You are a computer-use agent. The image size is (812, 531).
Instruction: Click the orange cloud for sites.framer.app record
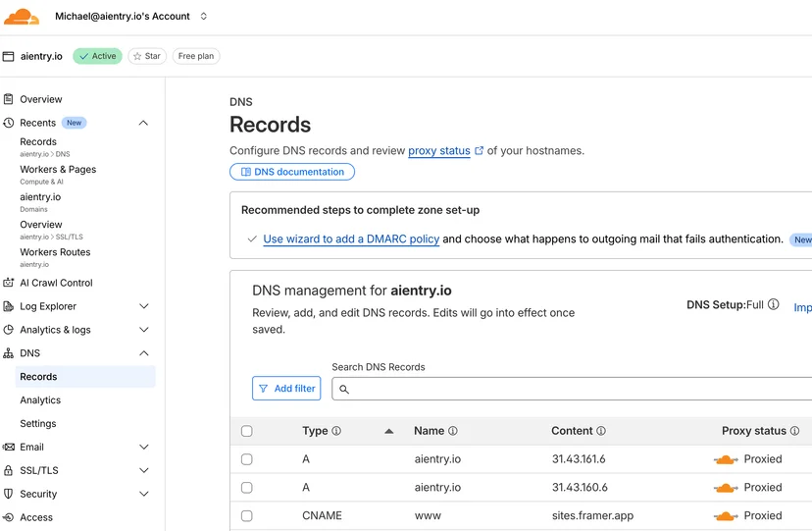pyautogui.click(x=726, y=516)
